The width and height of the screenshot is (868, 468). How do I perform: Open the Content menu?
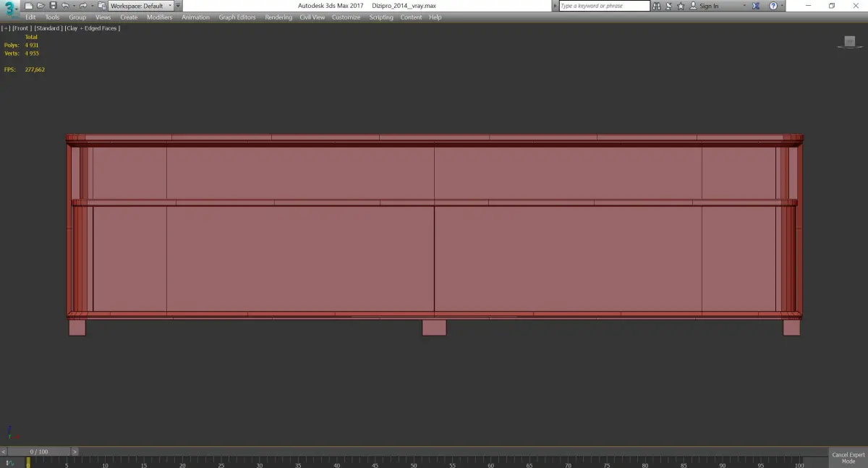point(411,17)
